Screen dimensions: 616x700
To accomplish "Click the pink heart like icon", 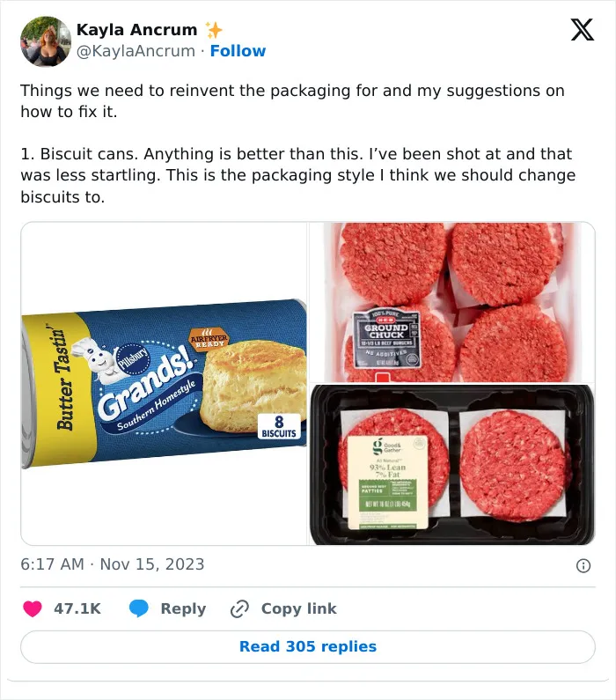I will tap(32, 608).
